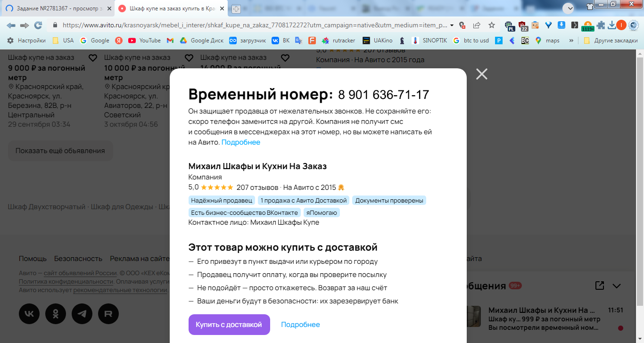
Task: Share this page via address bar icon
Action: 477,25
